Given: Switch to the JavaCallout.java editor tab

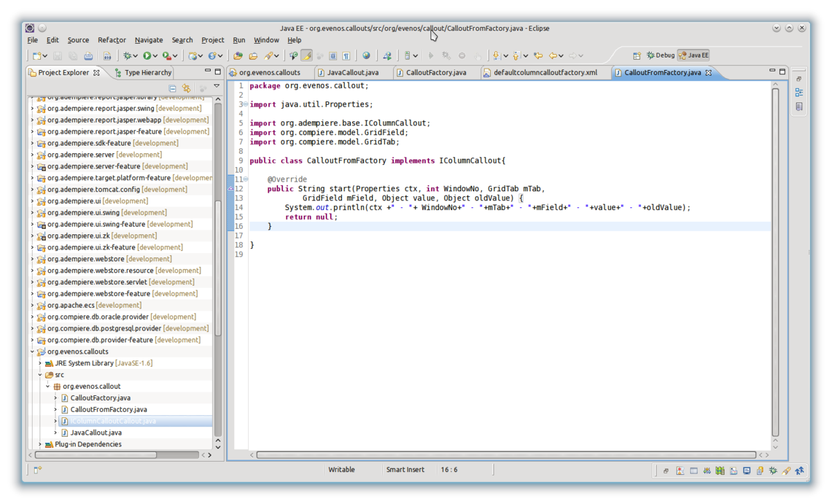Looking at the screenshot, I should point(352,72).
